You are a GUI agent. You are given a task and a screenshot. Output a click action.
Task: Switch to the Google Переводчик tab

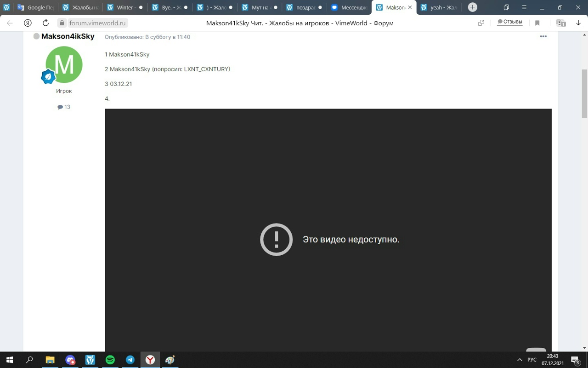point(36,7)
